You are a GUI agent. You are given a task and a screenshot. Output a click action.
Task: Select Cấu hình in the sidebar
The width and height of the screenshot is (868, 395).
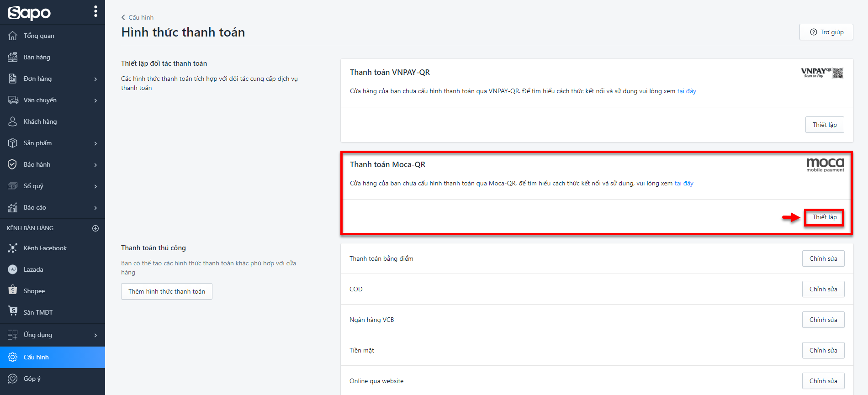point(36,357)
